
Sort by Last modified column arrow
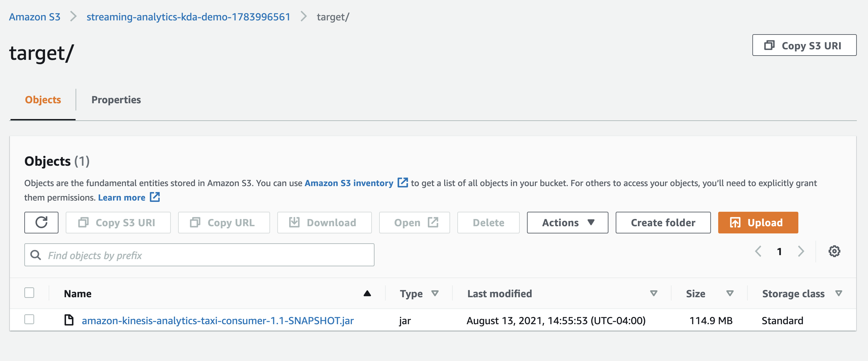(x=653, y=293)
